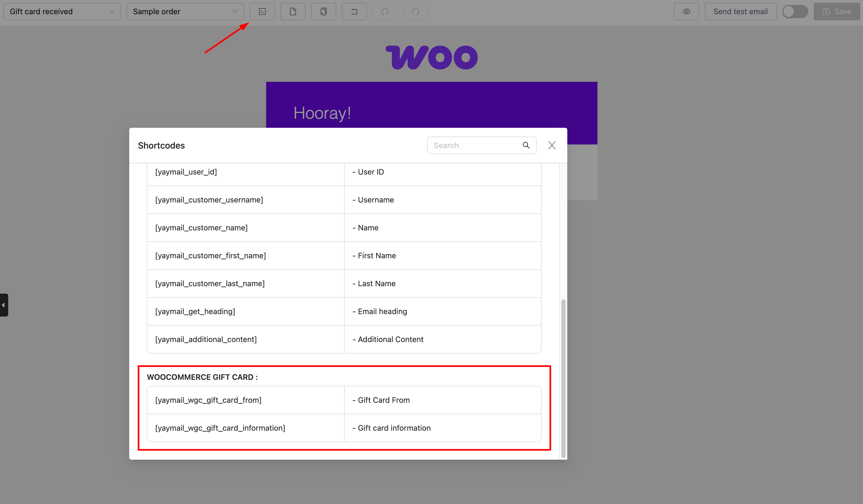Viewport: 863px width, 504px height.
Task: Click the Save button
Action: point(837,12)
